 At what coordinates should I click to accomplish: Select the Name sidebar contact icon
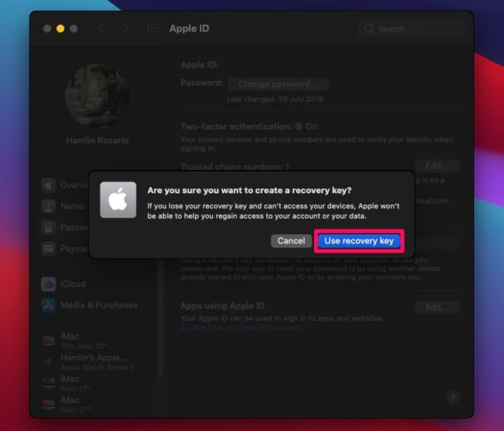pos(49,206)
